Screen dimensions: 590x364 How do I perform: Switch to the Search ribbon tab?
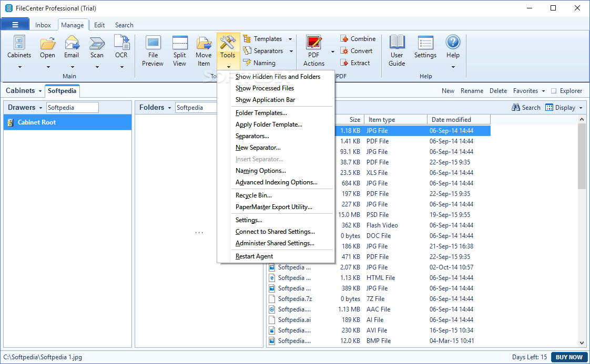click(124, 25)
